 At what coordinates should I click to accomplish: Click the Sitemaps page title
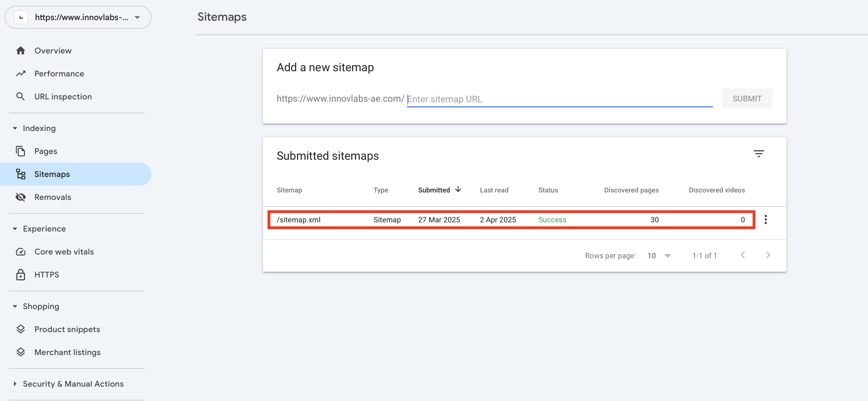[x=222, y=17]
